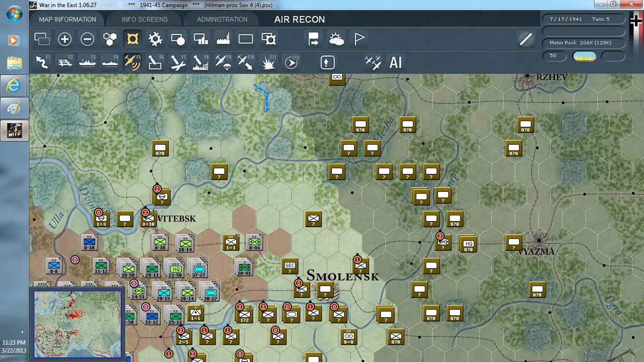Screen dimensions: 644x362
Task: Select the Soviet unit marked 3=18
Action: [149, 219]
